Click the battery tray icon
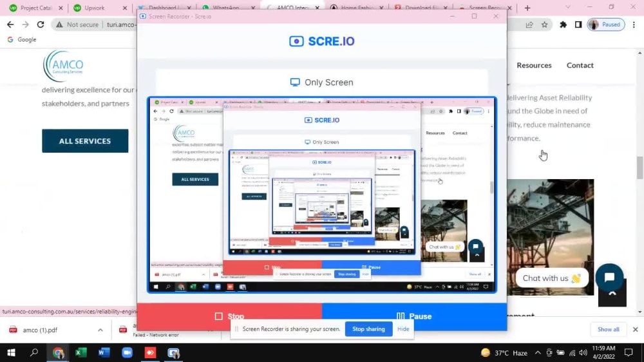Image resolution: width=644 pixels, height=362 pixels. 561,353
